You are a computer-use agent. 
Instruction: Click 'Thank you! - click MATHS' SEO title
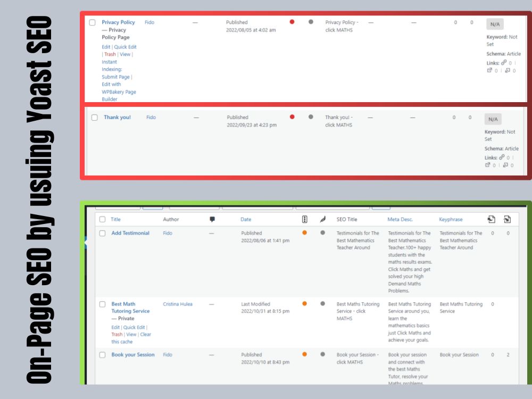click(338, 121)
